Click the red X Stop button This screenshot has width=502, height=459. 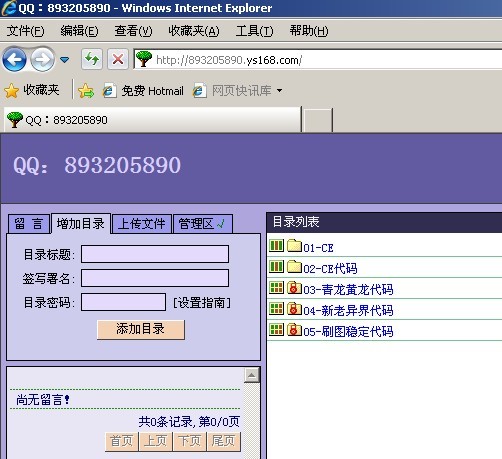[x=118, y=59]
